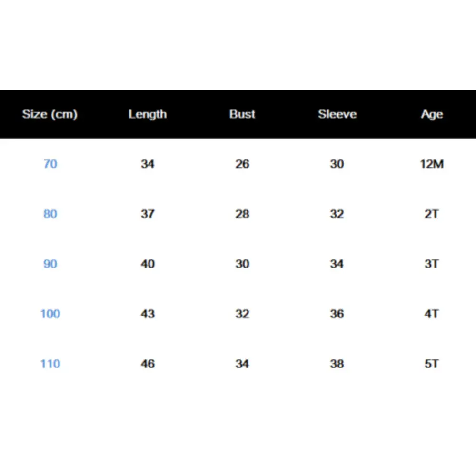
Task: Click the 3T age value
Action: pyautogui.click(x=432, y=264)
